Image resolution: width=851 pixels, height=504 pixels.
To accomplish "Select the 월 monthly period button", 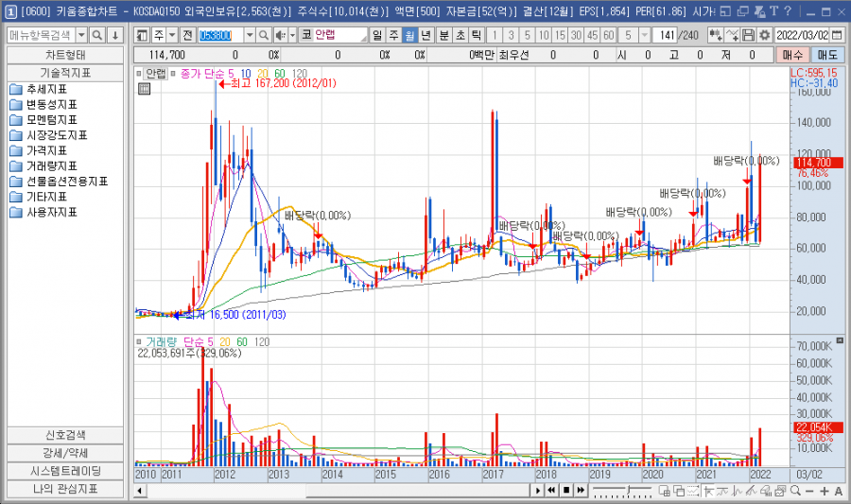I will click(409, 35).
